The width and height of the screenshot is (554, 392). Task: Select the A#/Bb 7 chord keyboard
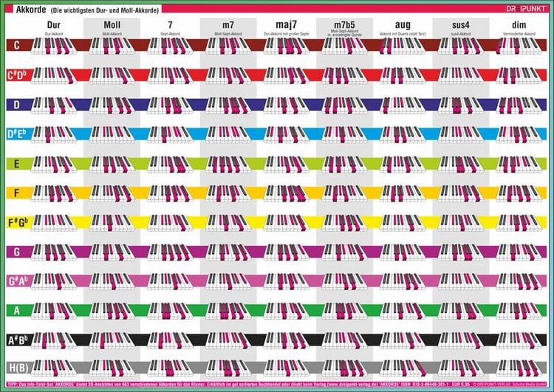click(x=170, y=340)
